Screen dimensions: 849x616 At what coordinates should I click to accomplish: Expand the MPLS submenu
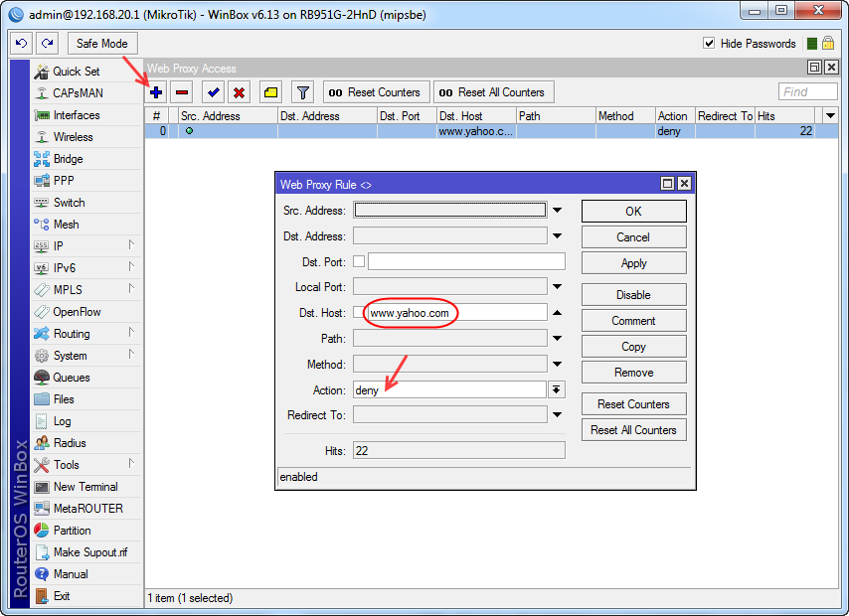point(131,288)
